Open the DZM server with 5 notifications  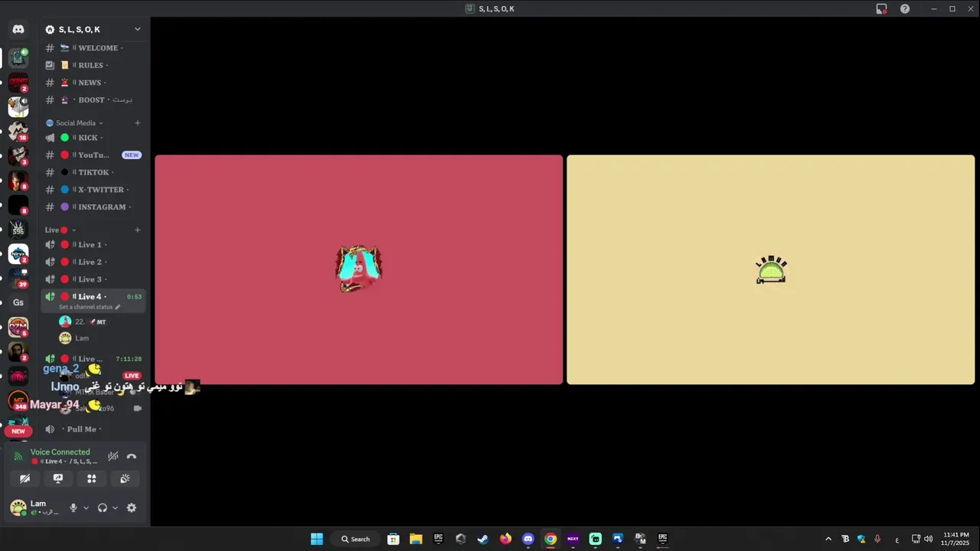click(x=18, y=327)
